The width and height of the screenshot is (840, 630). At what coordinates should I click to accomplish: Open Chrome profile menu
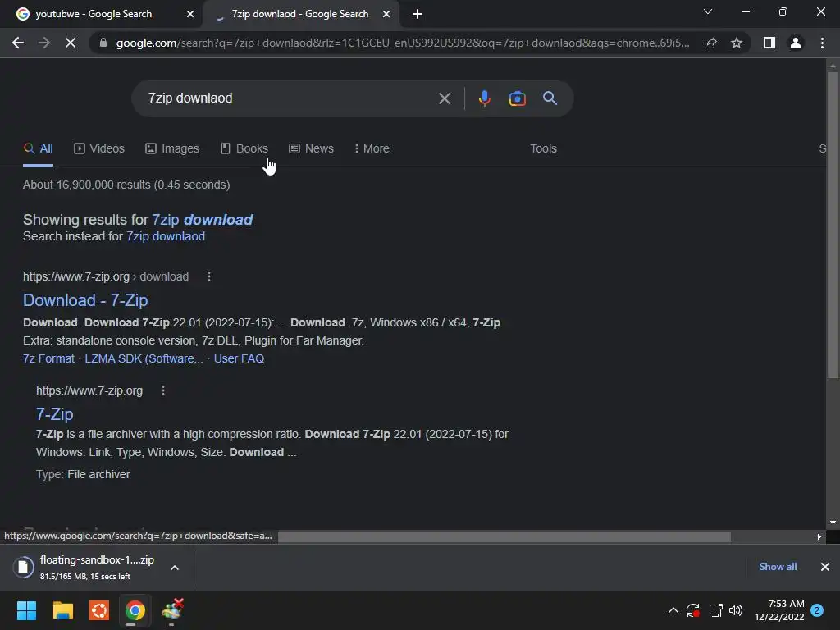[x=796, y=43]
